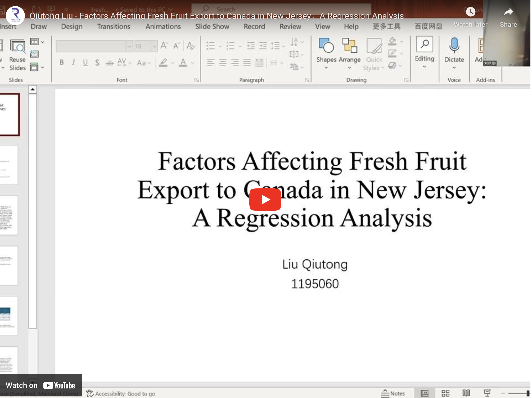This screenshot has width=532, height=398.
Task: Click Decrease Font Size icon
Action: (x=176, y=46)
